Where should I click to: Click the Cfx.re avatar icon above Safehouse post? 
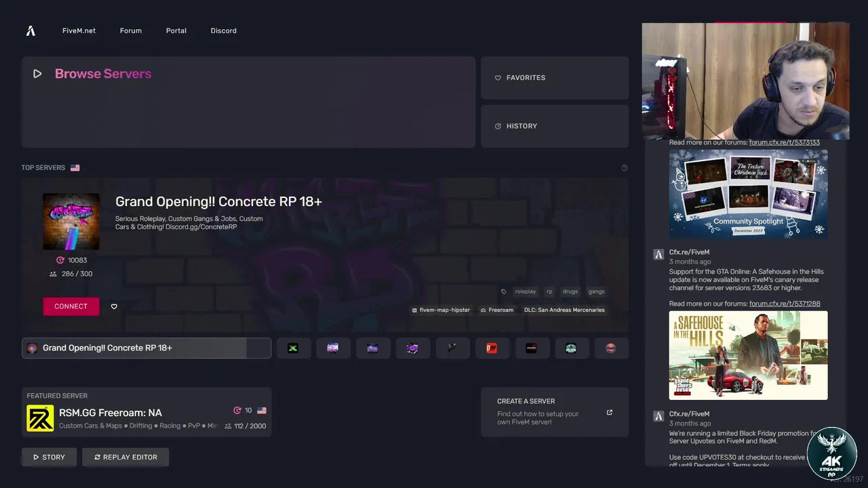coord(658,254)
